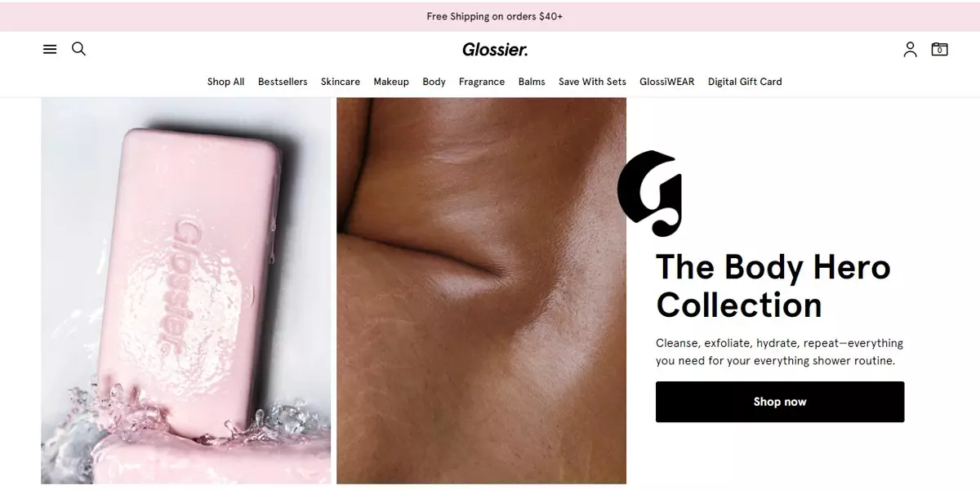Open Save With Sets link
The height and width of the screenshot is (490, 980).
(x=592, y=82)
